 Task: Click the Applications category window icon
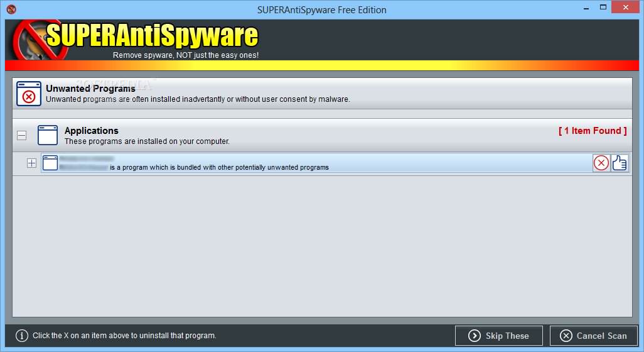coord(48,135)
